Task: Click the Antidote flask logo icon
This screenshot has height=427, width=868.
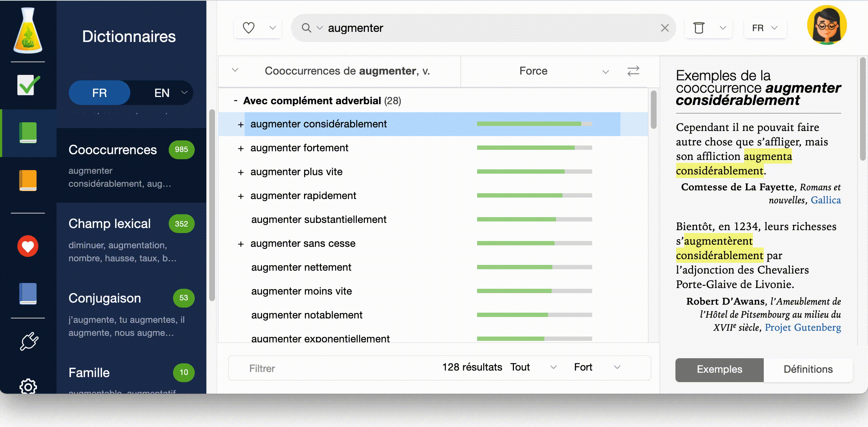Action: point(28,31)
